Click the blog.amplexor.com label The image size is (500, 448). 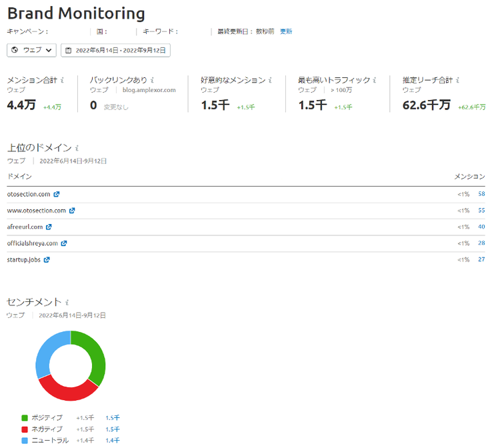coord(149,90)
